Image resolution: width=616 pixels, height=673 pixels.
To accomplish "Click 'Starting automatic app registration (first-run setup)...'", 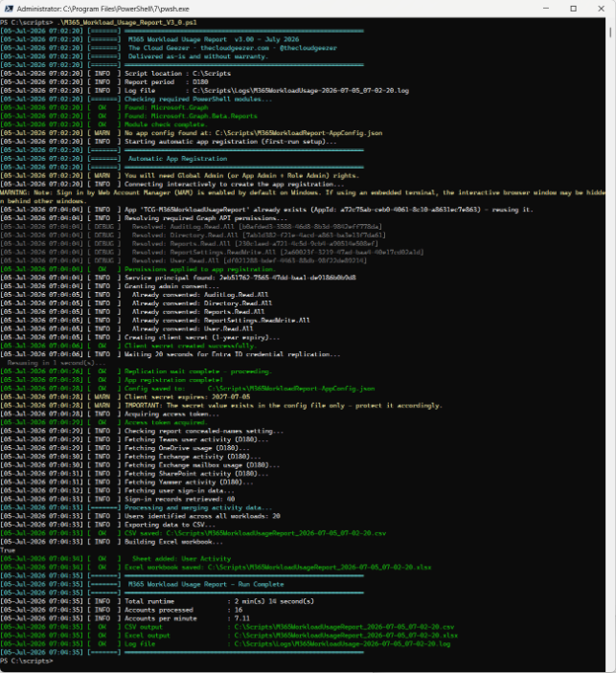I will (231, 141).
